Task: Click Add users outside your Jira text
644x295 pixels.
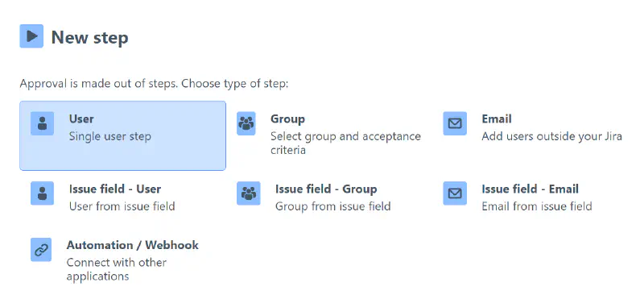Action: 551,136
